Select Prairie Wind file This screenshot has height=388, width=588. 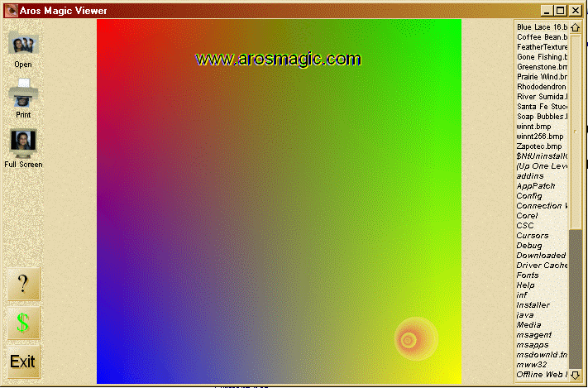point(542,77)
